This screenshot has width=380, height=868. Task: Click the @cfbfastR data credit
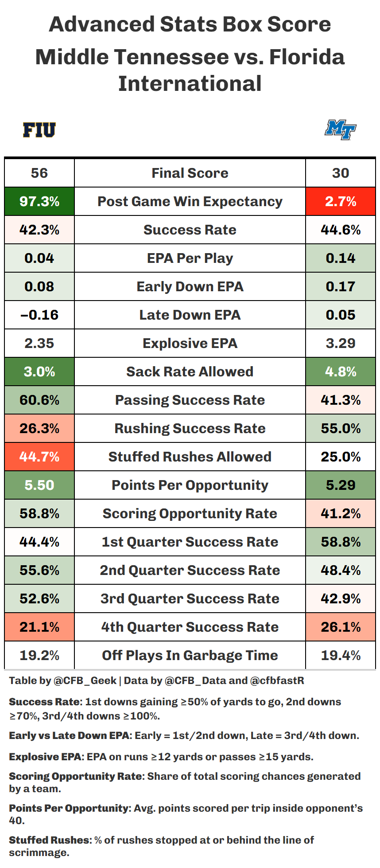coord(277,681)
